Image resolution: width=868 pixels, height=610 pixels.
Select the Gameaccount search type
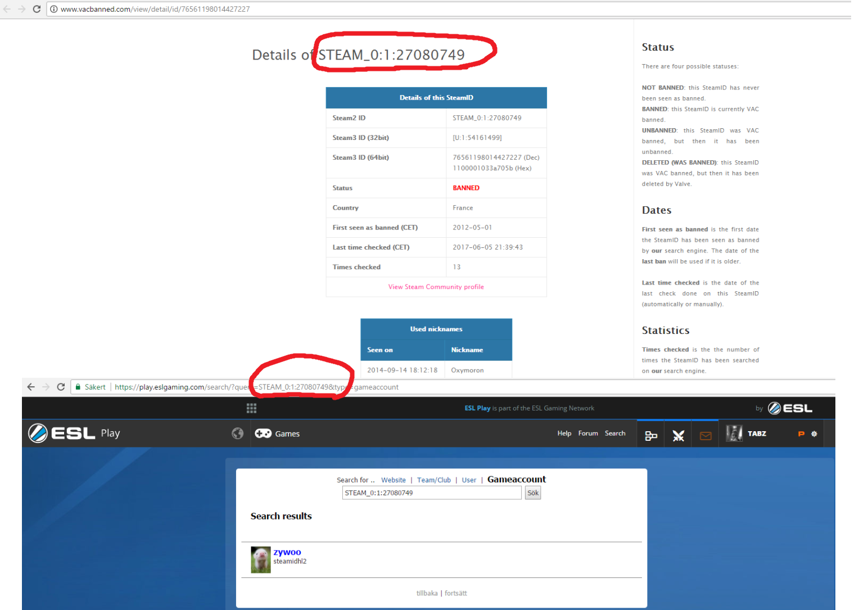click(x=517, y=480)
